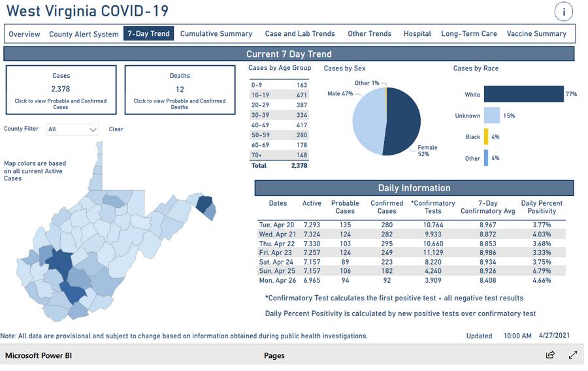Open the Pages navigation in footer

click(274, 356)
